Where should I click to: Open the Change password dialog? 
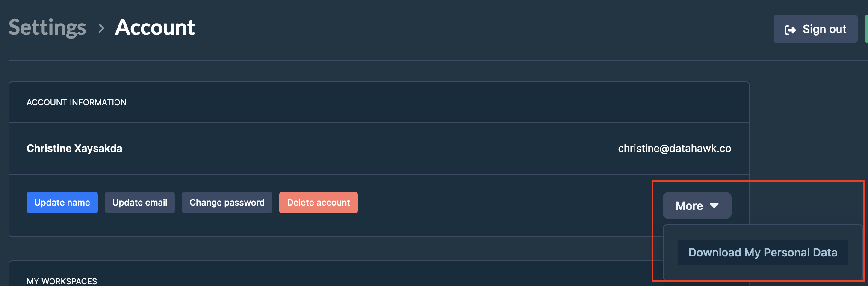coord(227,203)
